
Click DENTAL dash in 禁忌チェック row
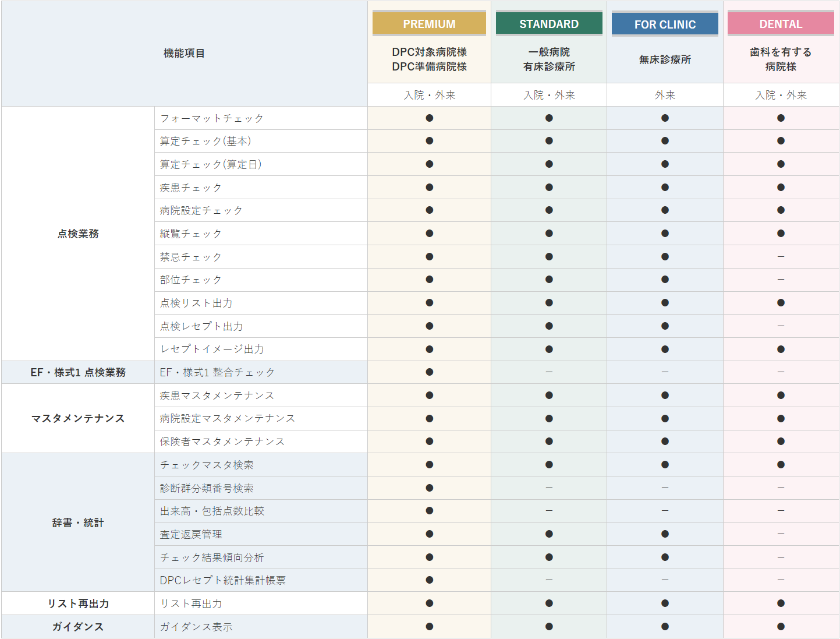(781, 257)
